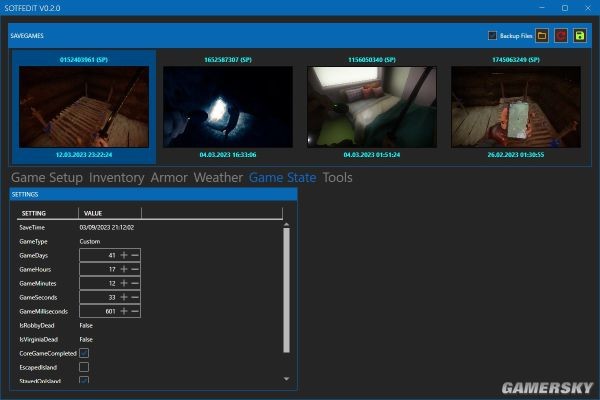Click the SaveTime setting label
This screenshot has height=400, width=600.
[32, 227]
